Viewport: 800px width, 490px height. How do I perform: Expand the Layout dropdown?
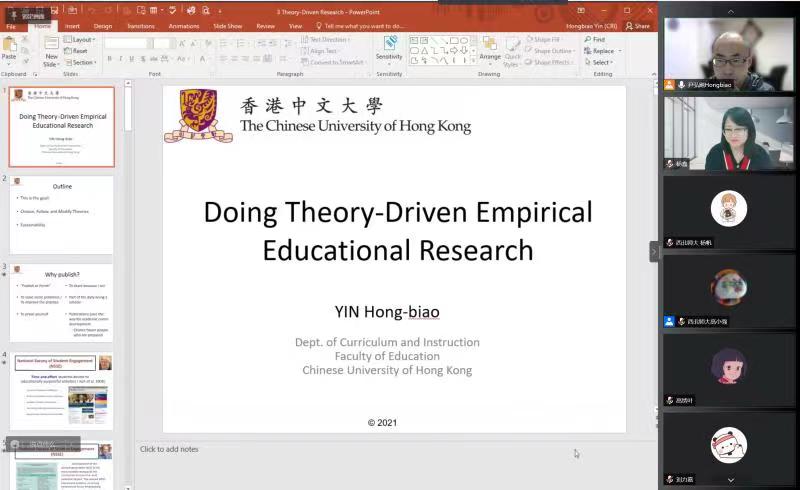(x=81, y=40)
